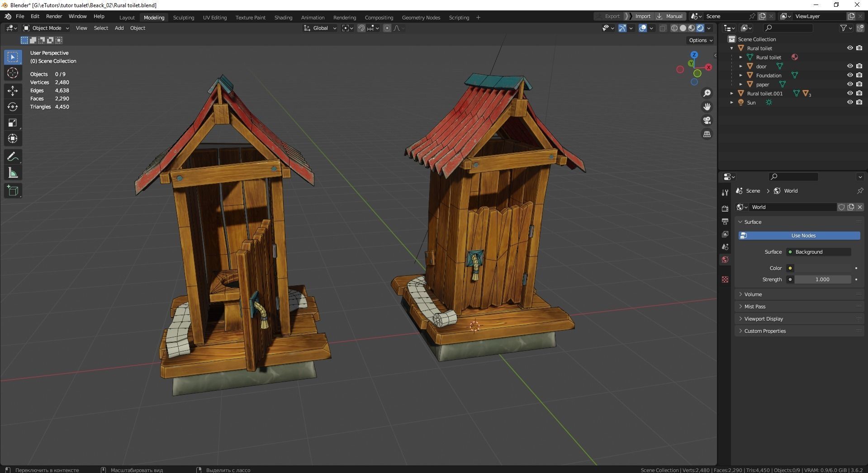
Task: Click the Export button
Action: [x=608, y=16]
